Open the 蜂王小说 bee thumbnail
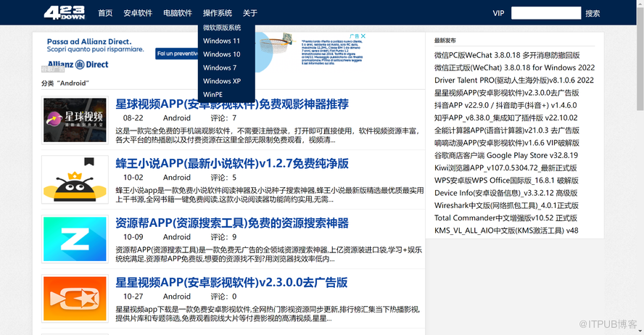This screenshot has width=644, height=335. [75, 179]
